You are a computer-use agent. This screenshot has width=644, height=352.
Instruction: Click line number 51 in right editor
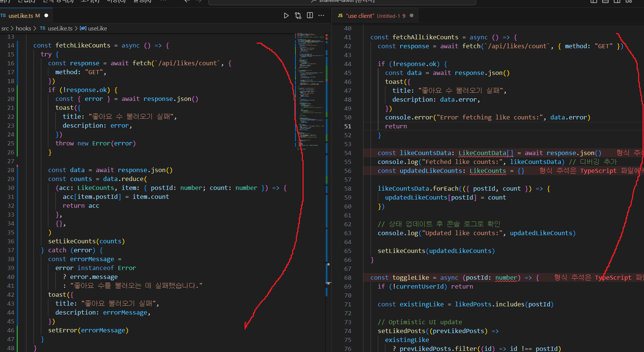(x=347, y=126)
